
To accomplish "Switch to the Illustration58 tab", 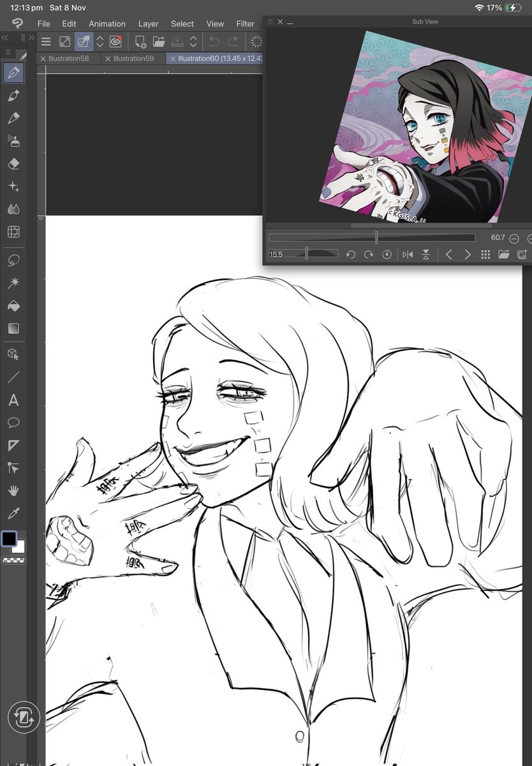I will [68, 58].
